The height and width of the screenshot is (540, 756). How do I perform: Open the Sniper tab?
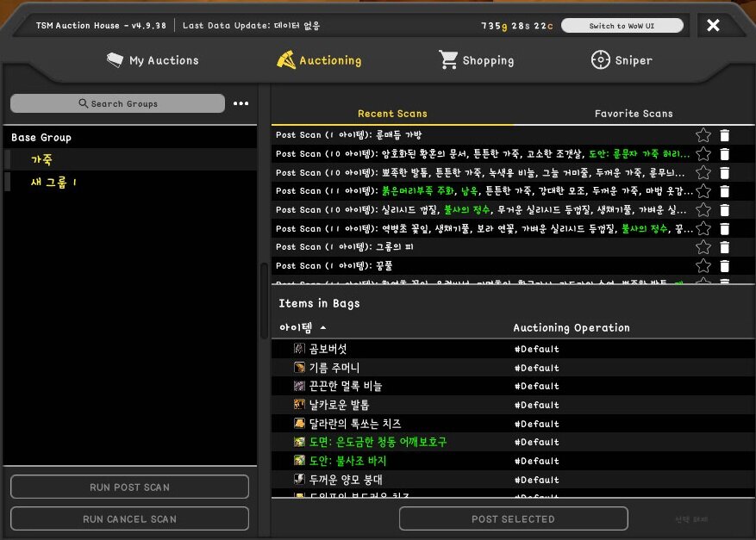tap(622, 60)
